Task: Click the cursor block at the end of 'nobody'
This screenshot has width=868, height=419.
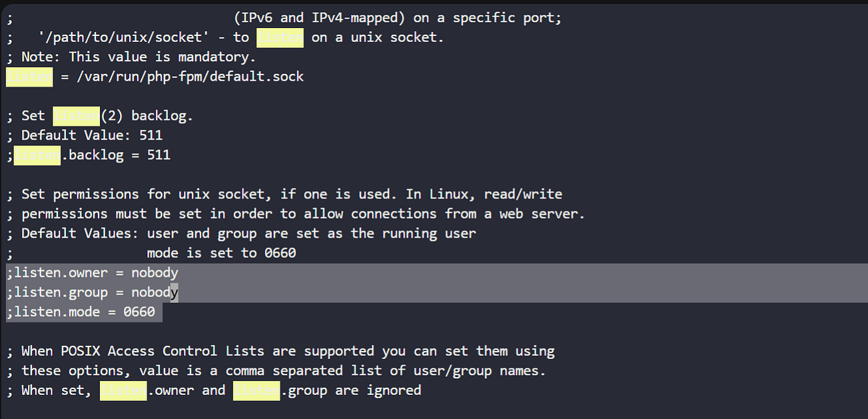Action: pos(175,292)
